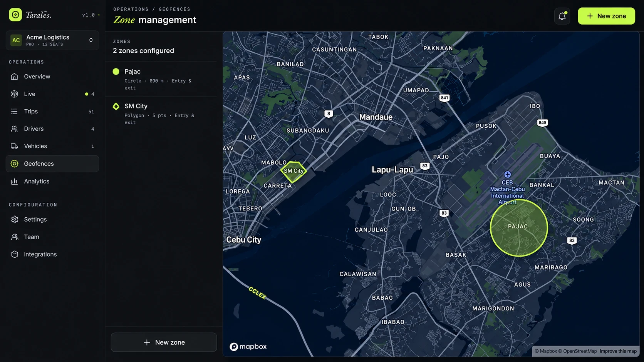644x362 pixels.
Task: Click the Mandaue city label on map
Action: click(376, 117)
